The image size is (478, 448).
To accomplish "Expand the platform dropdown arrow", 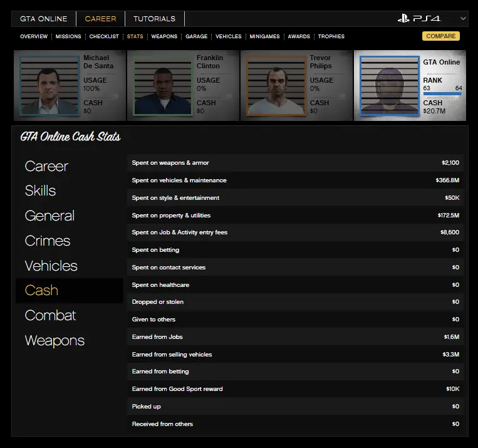I will click(x=462, y=19).
